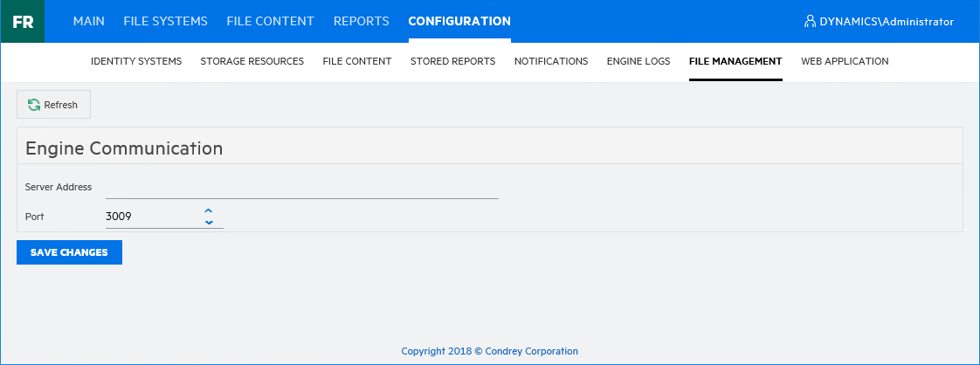
Task: Open the FILE SYSTEMS menu
Action: (x=166, y=22)
